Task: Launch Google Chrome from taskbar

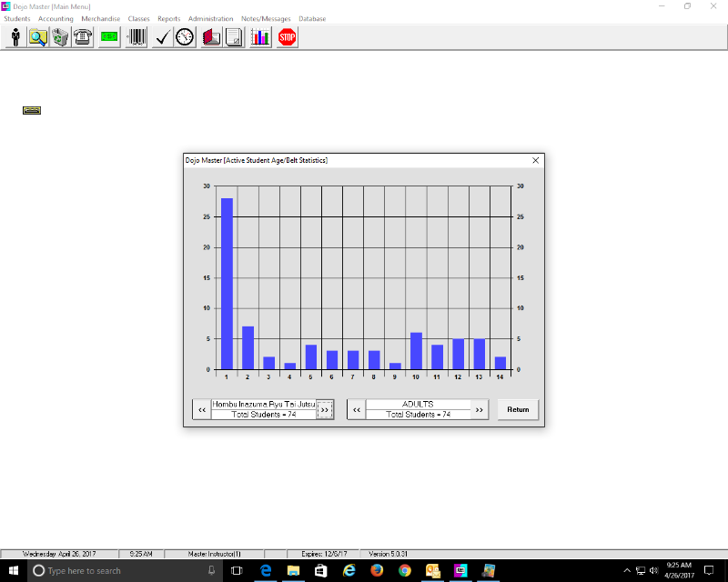Action: point(405,570)
